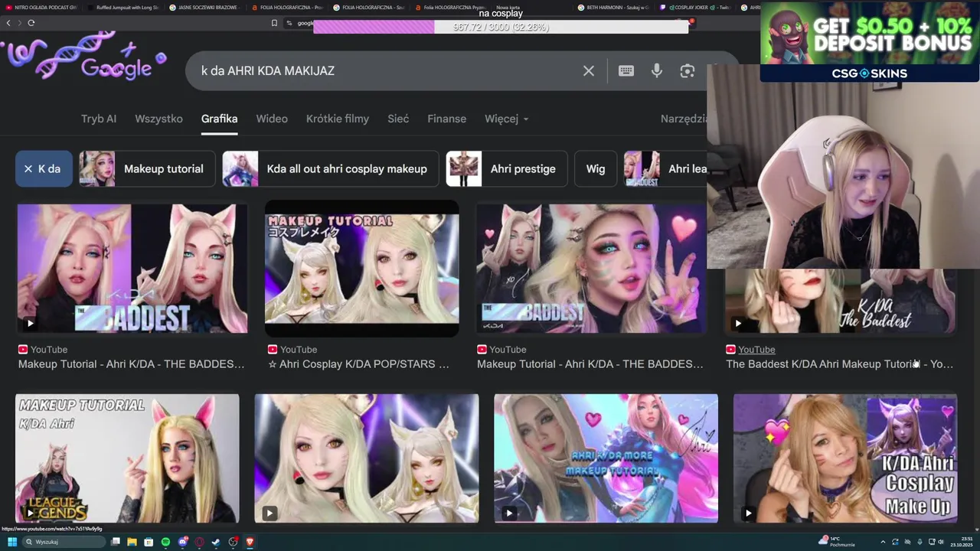Screen dimensions: 980x551
Task: Switch to the Wszystko results tab
Action: coord(158,119)
